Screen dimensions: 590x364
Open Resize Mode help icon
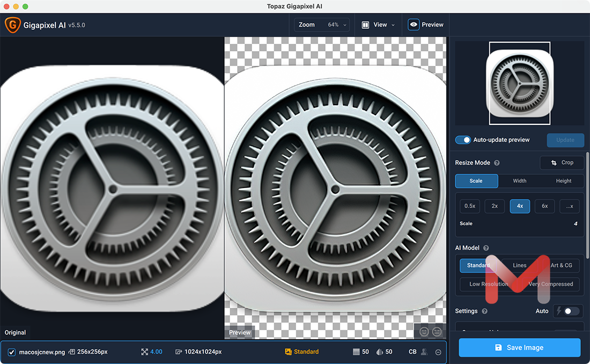[x=497, y=163]
